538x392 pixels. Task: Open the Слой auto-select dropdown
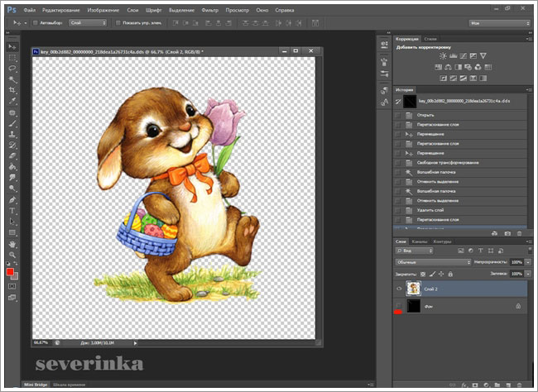[89, 22]
